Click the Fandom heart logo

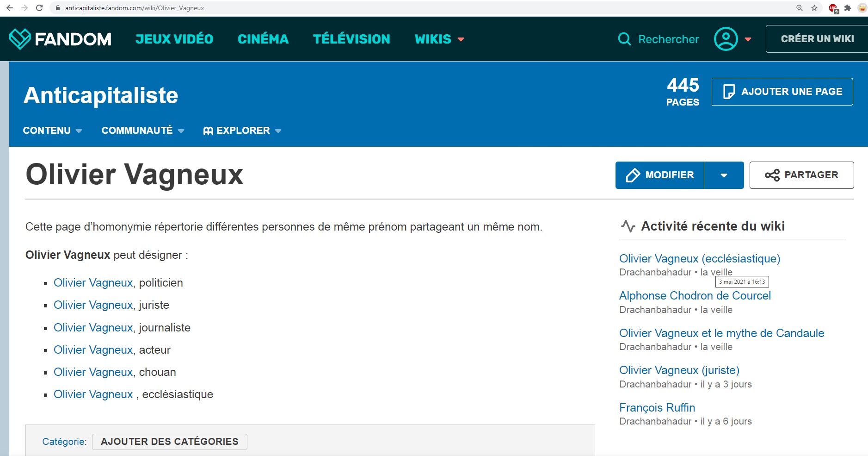coord(20,39)
